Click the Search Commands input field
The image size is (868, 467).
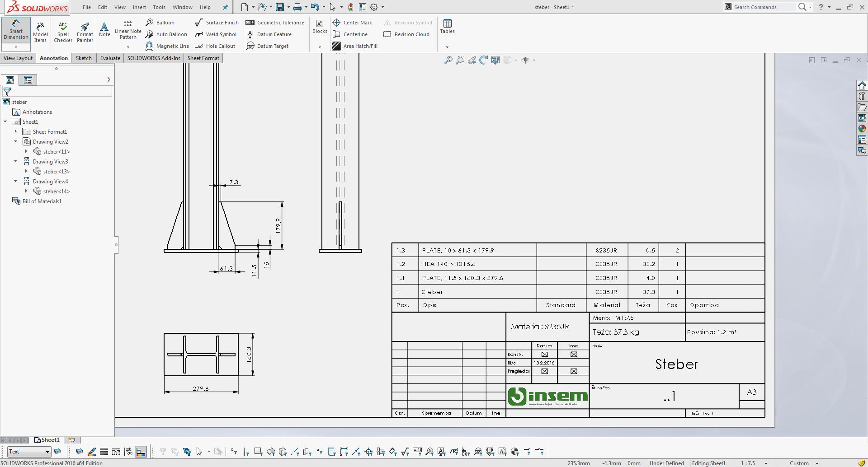(763, 7)
